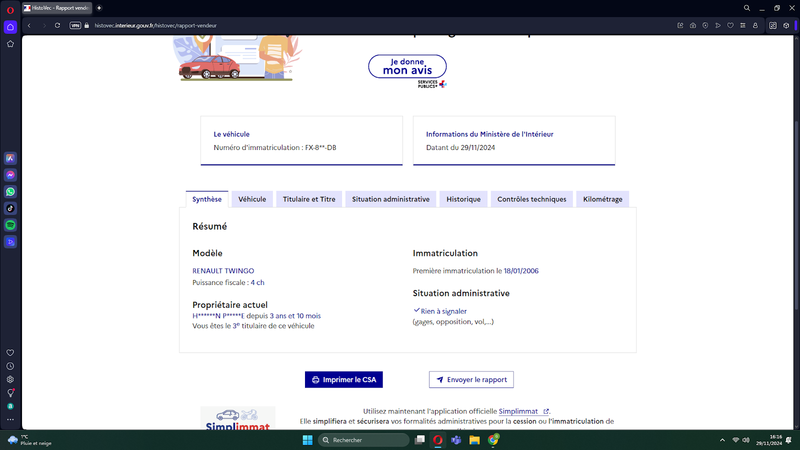This screenshot has height=450, width=800.
Task: Click the Le véhicule card heading
Action: click(232, 134)
